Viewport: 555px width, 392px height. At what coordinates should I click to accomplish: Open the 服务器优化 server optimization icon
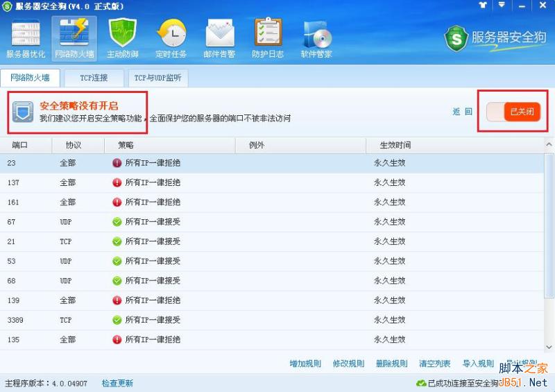point(26,38)
